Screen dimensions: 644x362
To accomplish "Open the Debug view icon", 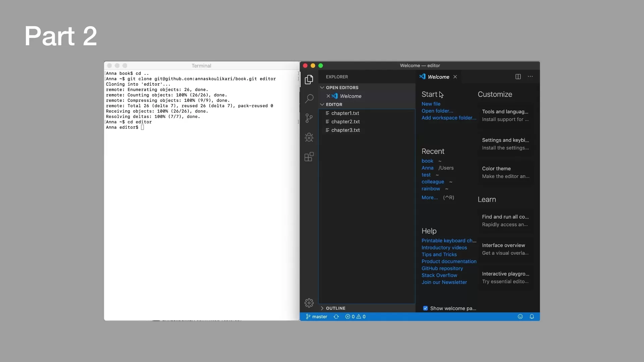I will point(309,137).
